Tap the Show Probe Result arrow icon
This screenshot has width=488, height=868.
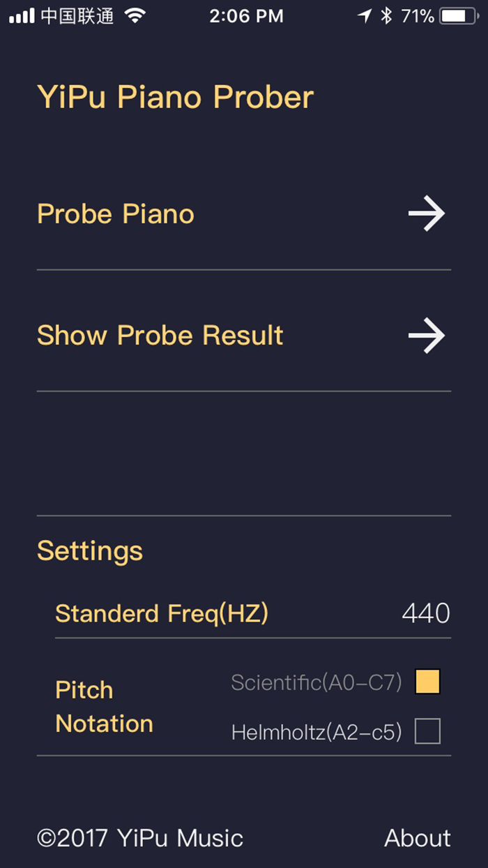[427, 336]
